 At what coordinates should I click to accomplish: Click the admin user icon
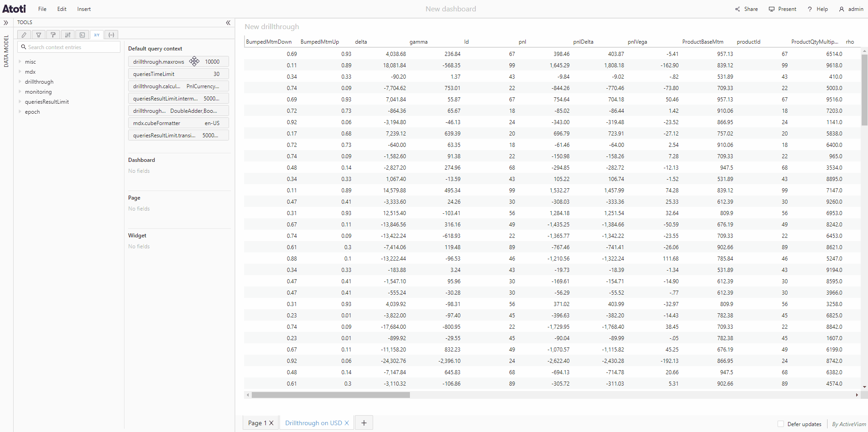click(842, 9)
